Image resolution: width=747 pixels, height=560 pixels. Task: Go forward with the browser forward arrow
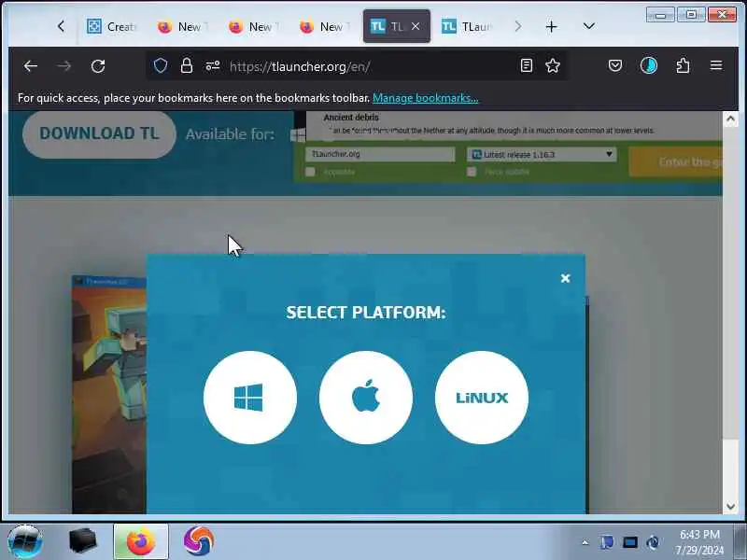[63, 66]
